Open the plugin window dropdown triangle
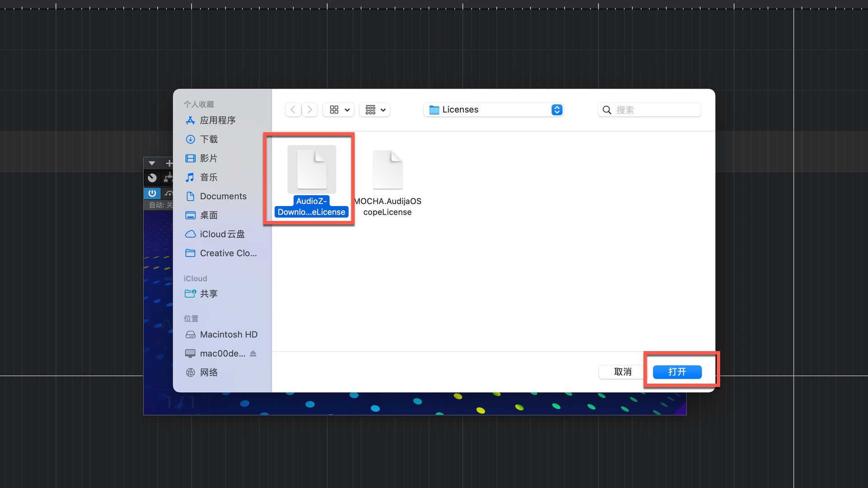Screen dimensions: 868x488 click(x=152, y=163)
